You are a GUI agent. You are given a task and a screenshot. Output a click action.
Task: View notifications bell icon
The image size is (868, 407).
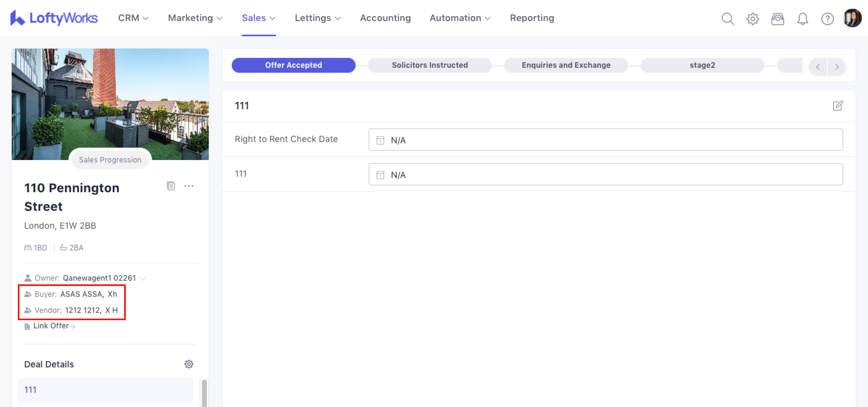[802, 19]
